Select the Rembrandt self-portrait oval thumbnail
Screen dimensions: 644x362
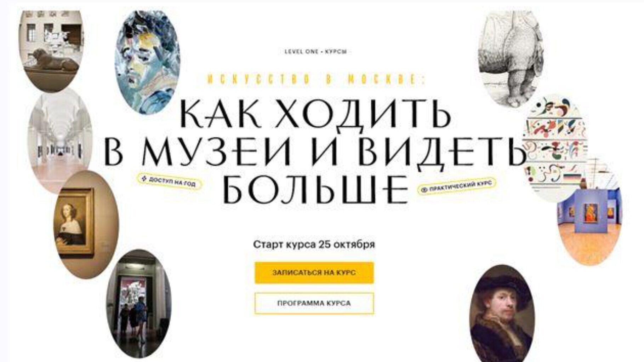502,314
